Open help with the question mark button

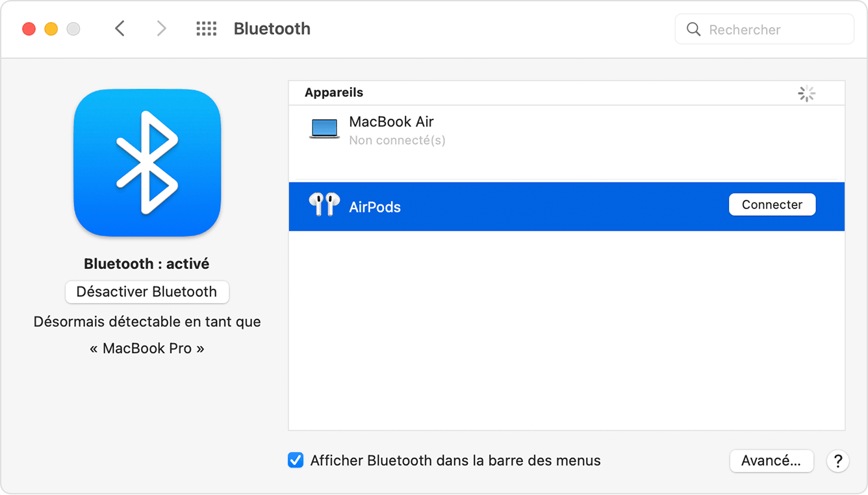(838, 461)
